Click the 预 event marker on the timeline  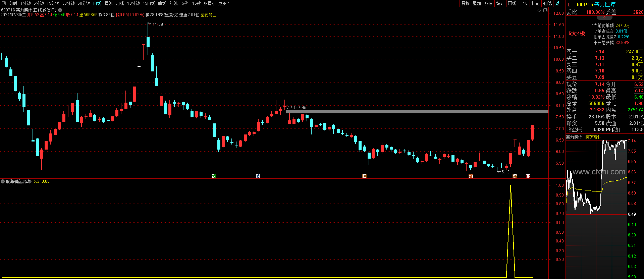(471, 176)
